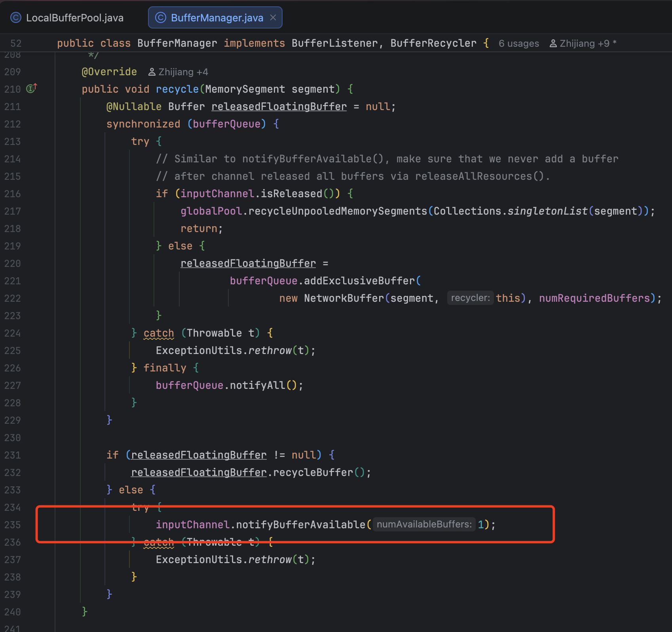Click the recycler: this parameter hint

click(470, 298)
